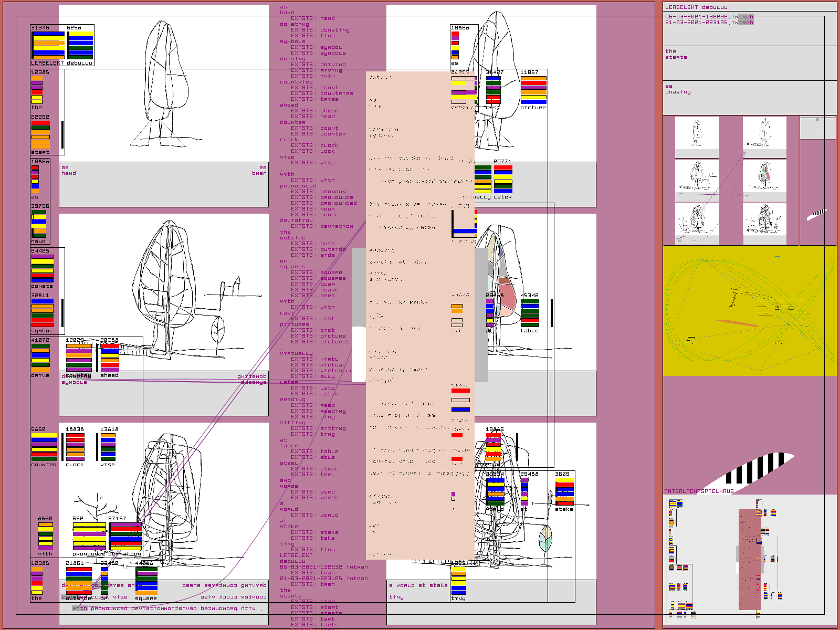
Task: Click the yellow orbit diagram panel
Action: coord(749,311)
